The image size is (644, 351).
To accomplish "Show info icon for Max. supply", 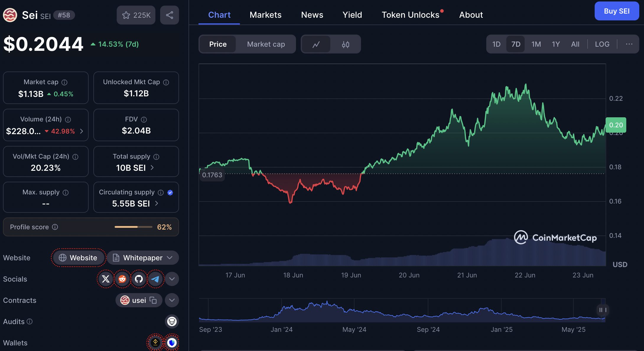I will click(x=66, y=192).
